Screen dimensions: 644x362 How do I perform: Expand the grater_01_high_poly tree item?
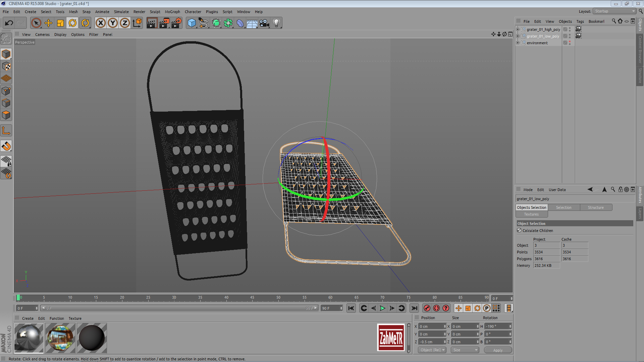point(518,29)
